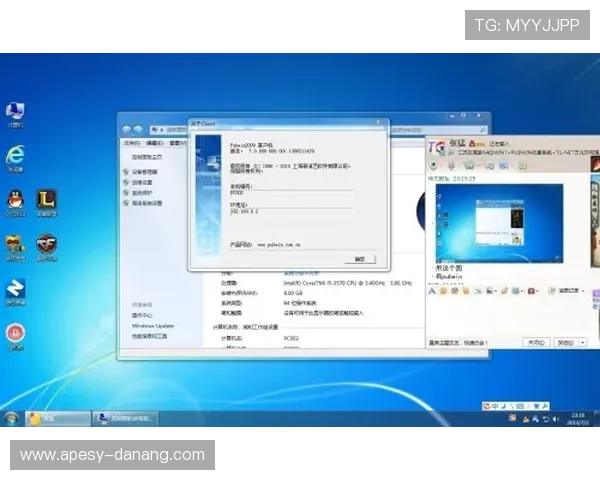Open the Internet Explorer desktop icon
The height and width of the screenshot is (480, 600).
16,155
